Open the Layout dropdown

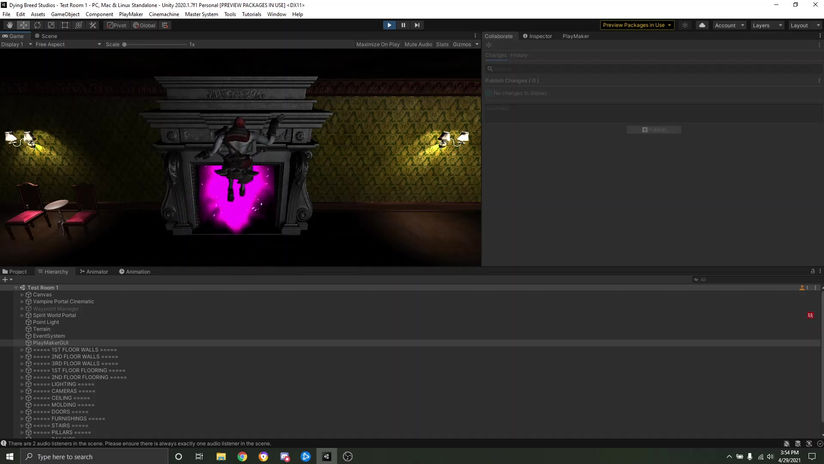pyautogui.click(x=804, y=25)
